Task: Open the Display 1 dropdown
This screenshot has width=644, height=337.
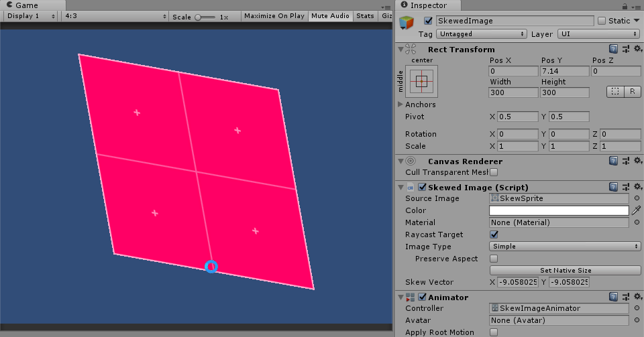Action: (x=30, y=16)
